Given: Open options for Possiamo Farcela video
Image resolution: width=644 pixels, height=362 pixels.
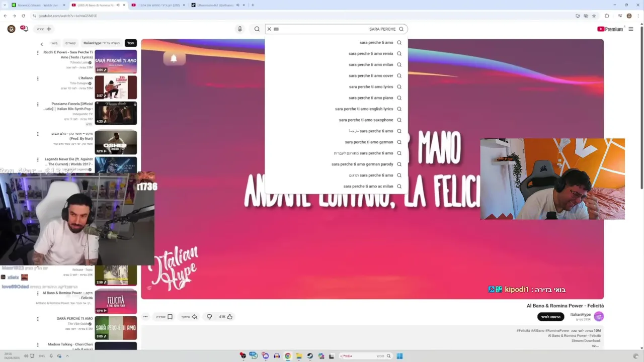Looking at the screenshot, I should (38, 105).
